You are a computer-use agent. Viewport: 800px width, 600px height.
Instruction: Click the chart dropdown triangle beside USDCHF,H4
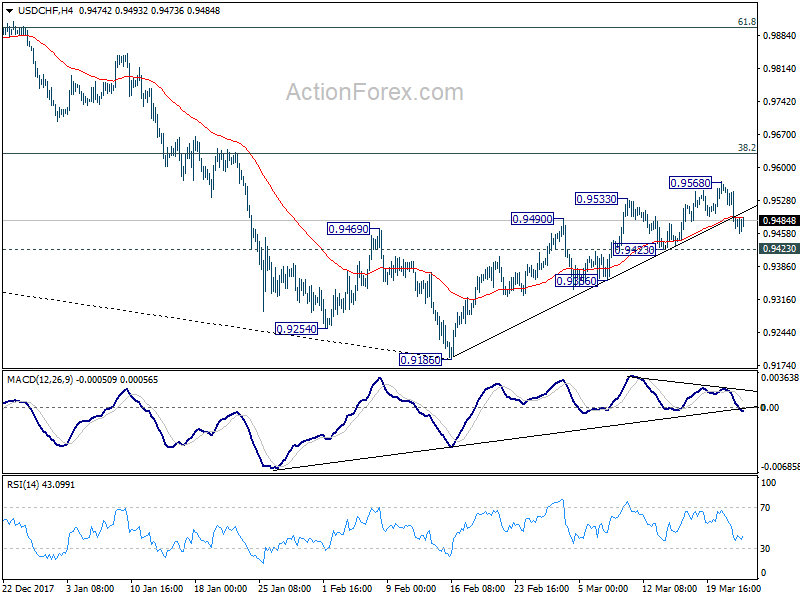coord(9,11)
